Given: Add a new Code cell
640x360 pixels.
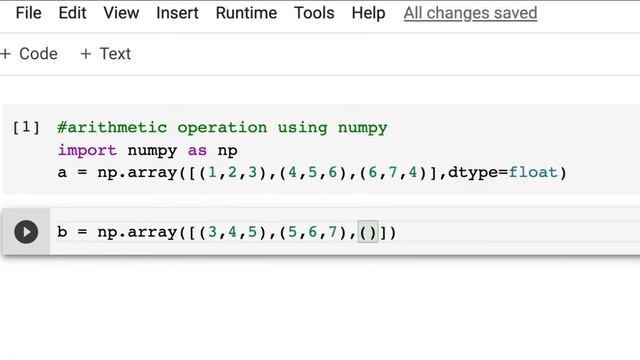Looking at the screenshot, I should click(x=29, y=54).
